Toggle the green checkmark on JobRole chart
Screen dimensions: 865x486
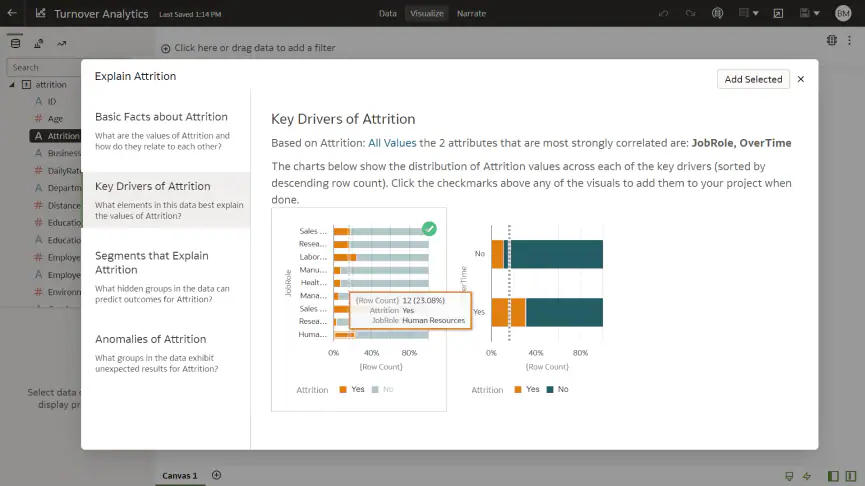(x=429, y=228)
